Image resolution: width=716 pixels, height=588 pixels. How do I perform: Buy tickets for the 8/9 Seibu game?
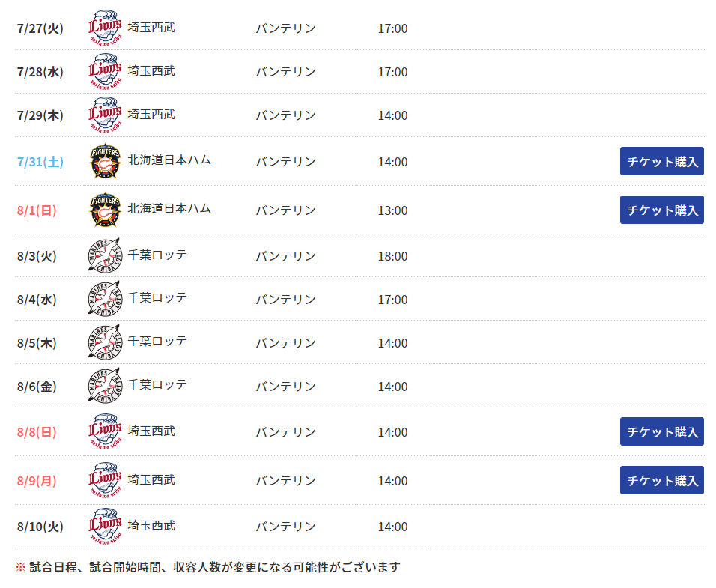(x=661, y=480)
